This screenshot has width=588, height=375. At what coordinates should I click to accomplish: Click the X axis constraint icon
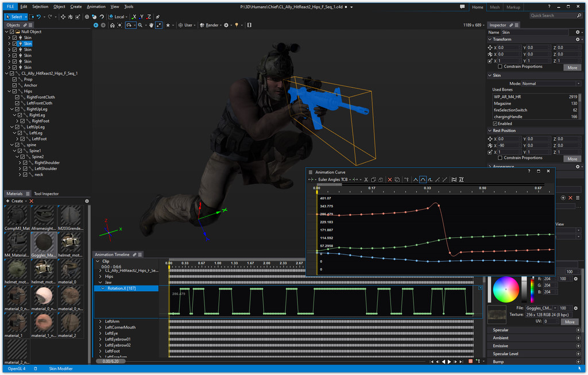pyautogui.click(x=134, y=17)
